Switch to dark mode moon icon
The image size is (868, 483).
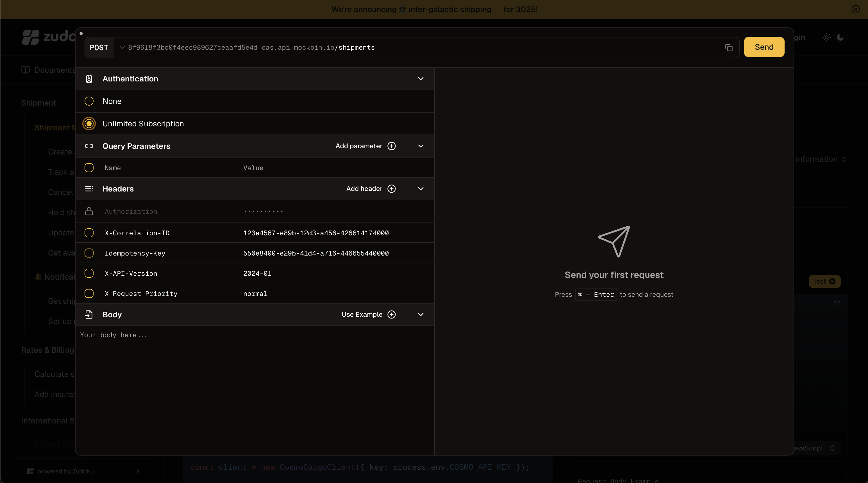[840, 37]
